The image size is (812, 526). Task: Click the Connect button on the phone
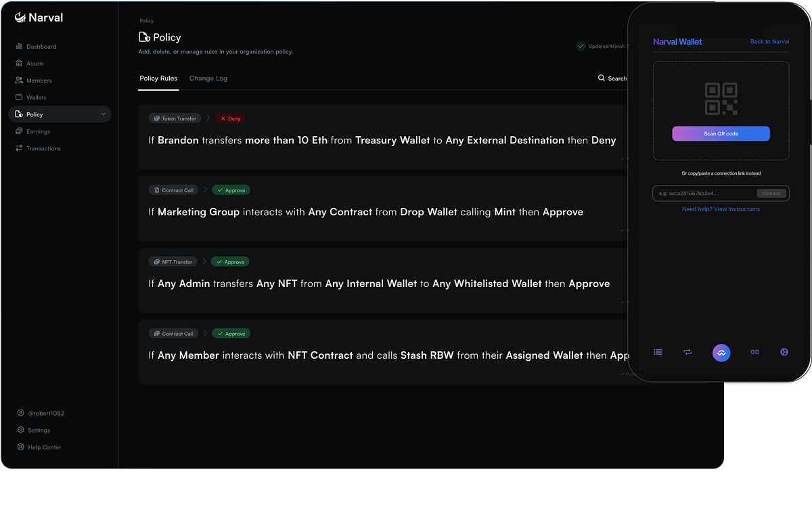[x=771, y=194]
